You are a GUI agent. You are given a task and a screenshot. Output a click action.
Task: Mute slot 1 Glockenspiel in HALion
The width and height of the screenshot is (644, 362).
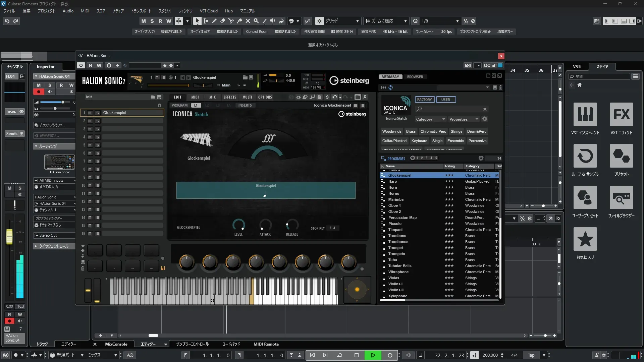click(x=90, y=113)
